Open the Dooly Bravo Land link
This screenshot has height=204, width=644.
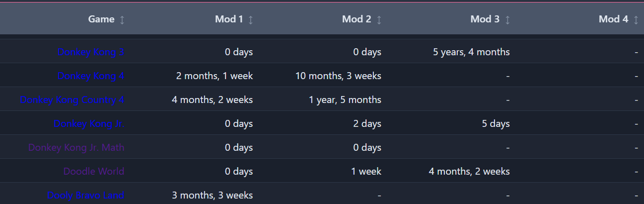86,195
